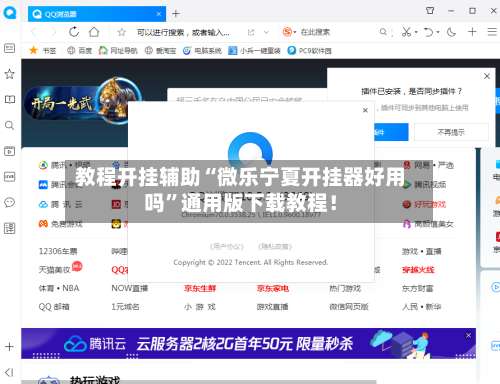The image size is (500, 384).
Task: Go to the home page icon
Action: [x=94, y=32]
